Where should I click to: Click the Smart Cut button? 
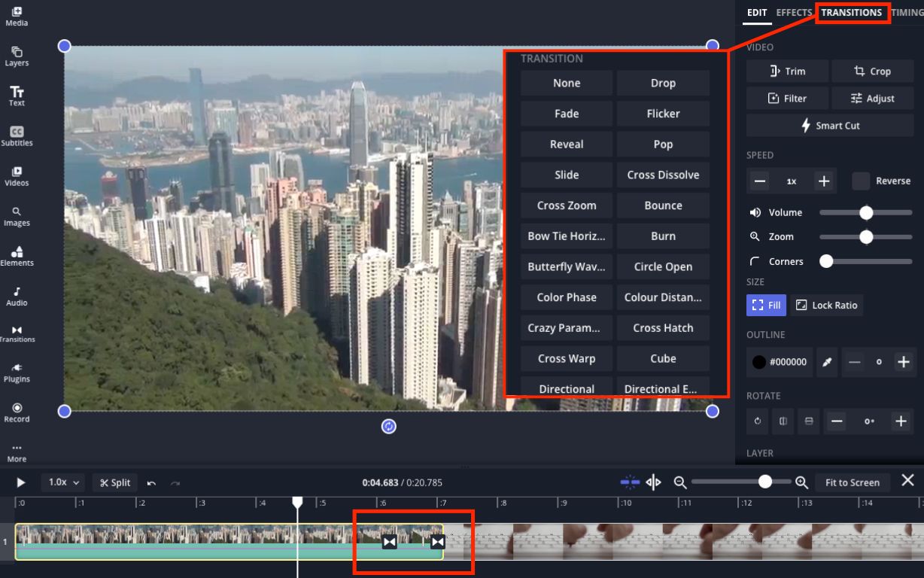830,126
